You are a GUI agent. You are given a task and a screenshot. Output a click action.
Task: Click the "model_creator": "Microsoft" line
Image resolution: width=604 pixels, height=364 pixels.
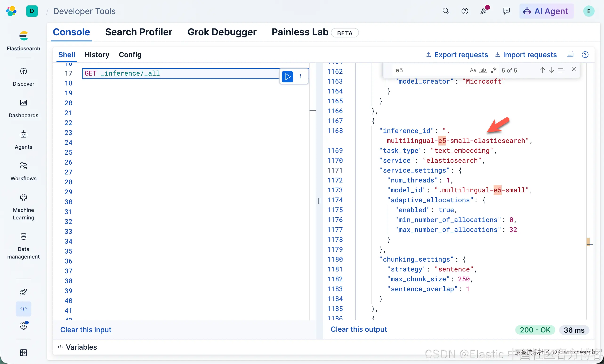450,81
